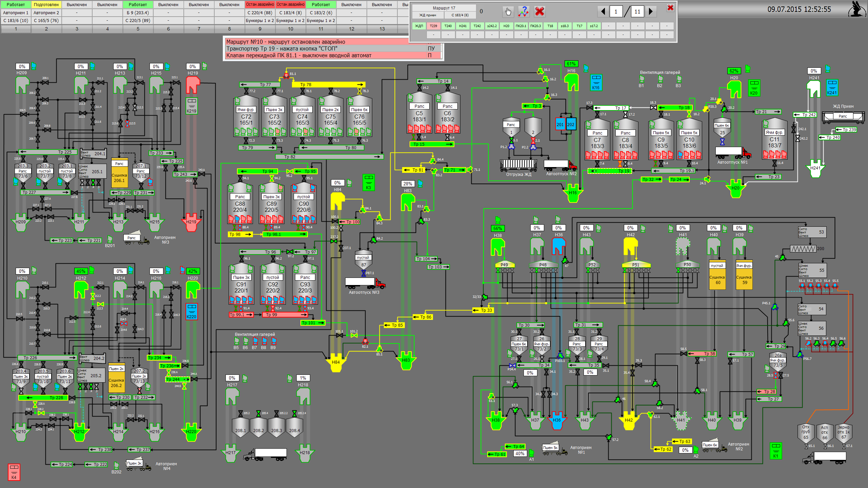
Task: Open red control cabinet К4
Action: [14, 472]
